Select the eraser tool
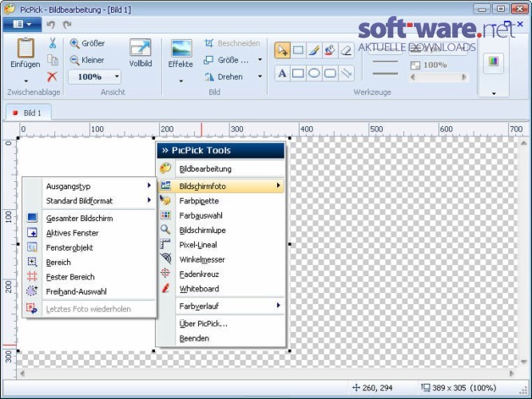This screenshot has height=399, width=532. (x=346, y=50)
